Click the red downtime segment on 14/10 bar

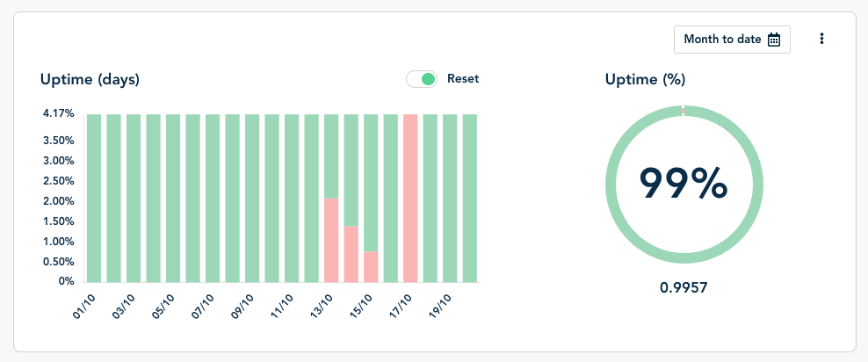(x=351, y=254)
